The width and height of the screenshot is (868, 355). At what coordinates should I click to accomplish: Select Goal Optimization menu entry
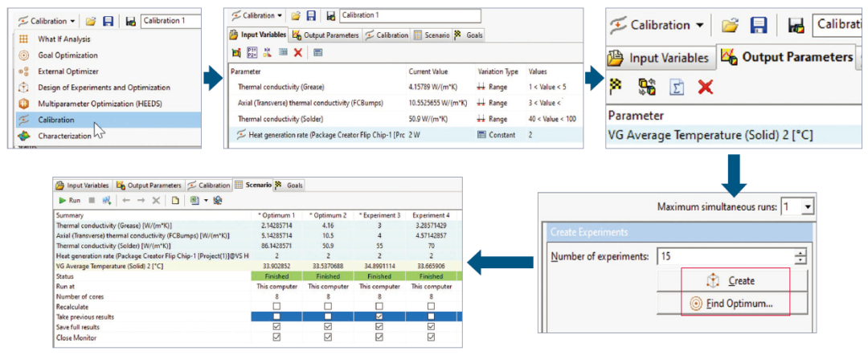tap(68, 55)
